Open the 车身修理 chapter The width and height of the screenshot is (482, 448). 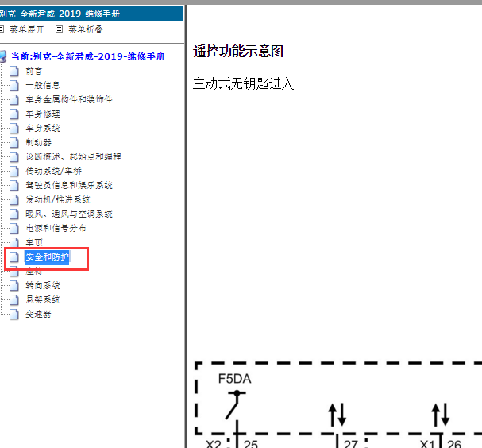(43, 114)
